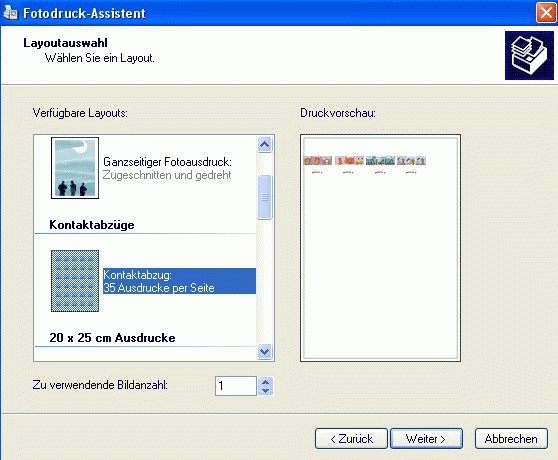The width and height of the screenshot is (558, 460).
Task: Go back with the Zurück button
Action: point(351,439)
